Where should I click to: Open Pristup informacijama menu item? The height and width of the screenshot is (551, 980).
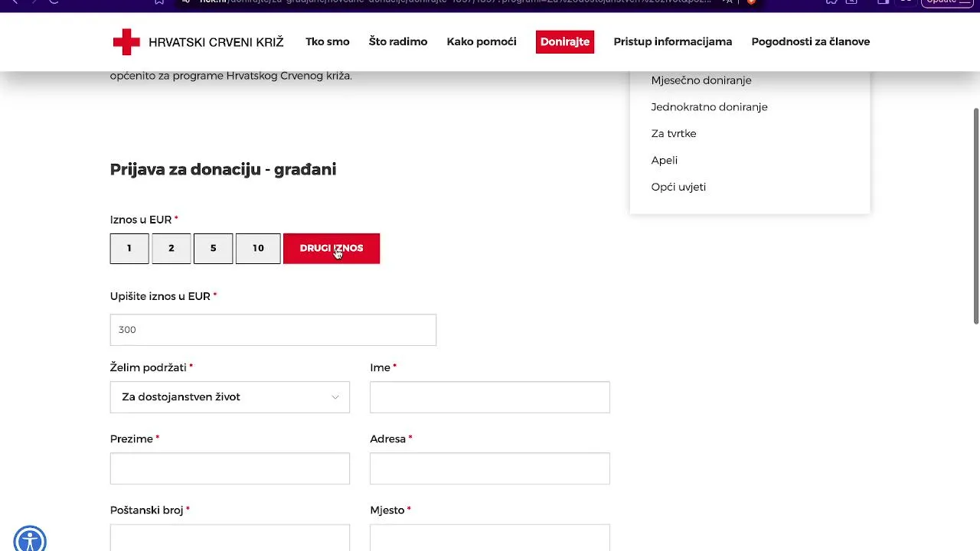672,41
